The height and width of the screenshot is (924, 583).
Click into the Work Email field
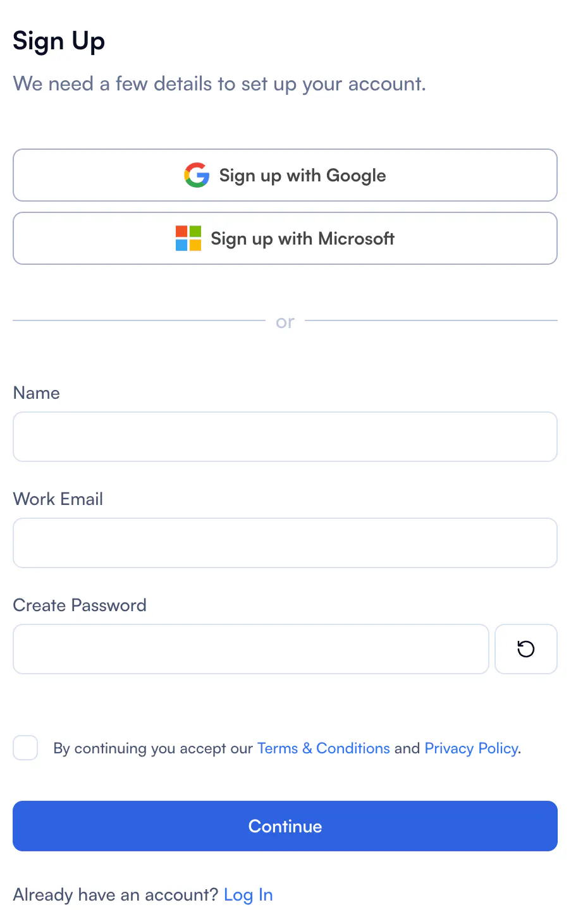click(285, 543)
